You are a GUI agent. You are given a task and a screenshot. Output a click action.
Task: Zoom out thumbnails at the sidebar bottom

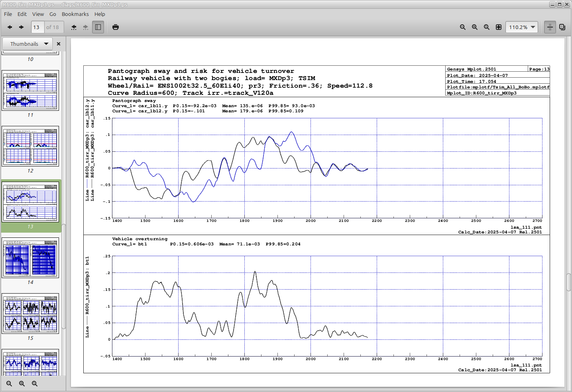coord(9,384)
